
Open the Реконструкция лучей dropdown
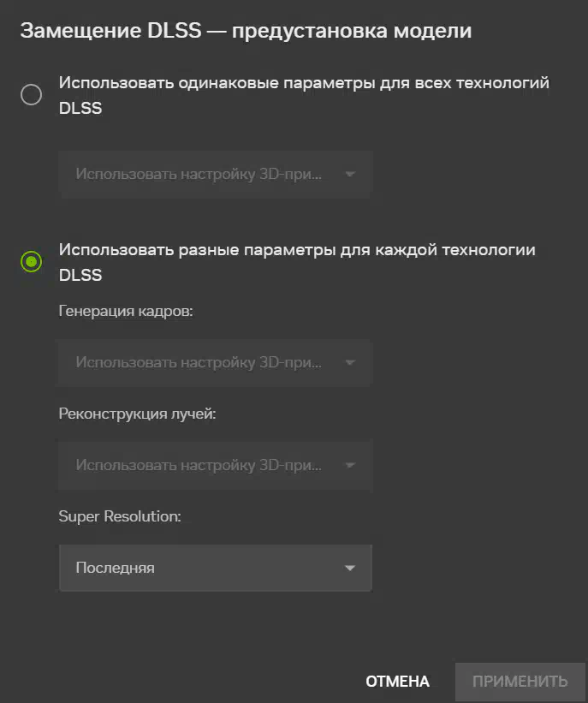pos(216,465)
